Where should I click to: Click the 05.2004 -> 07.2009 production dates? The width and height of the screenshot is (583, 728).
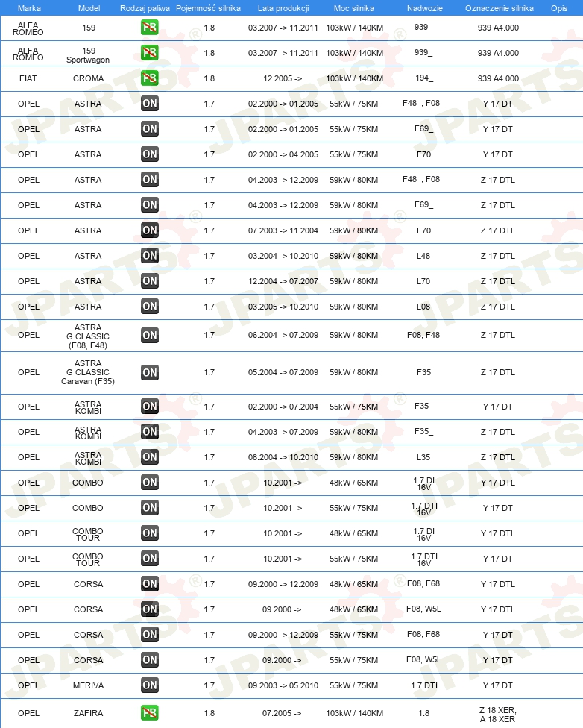tap(283, 372)
